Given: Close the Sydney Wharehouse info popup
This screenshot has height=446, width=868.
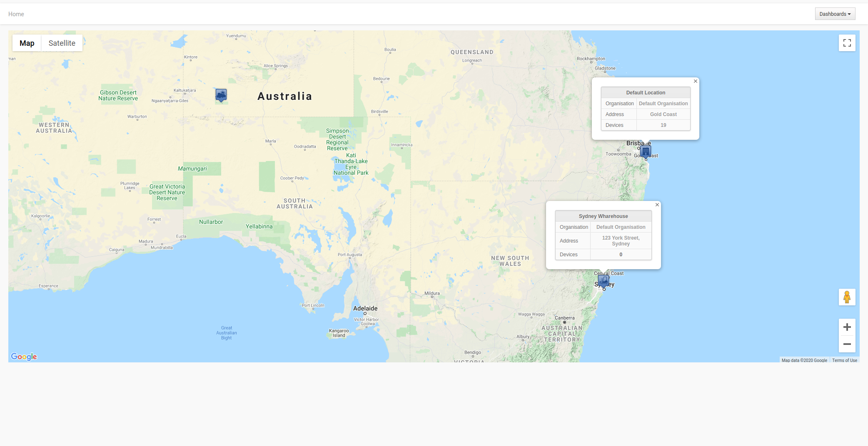Looking at the screenshot, I should tap(657, 205).
